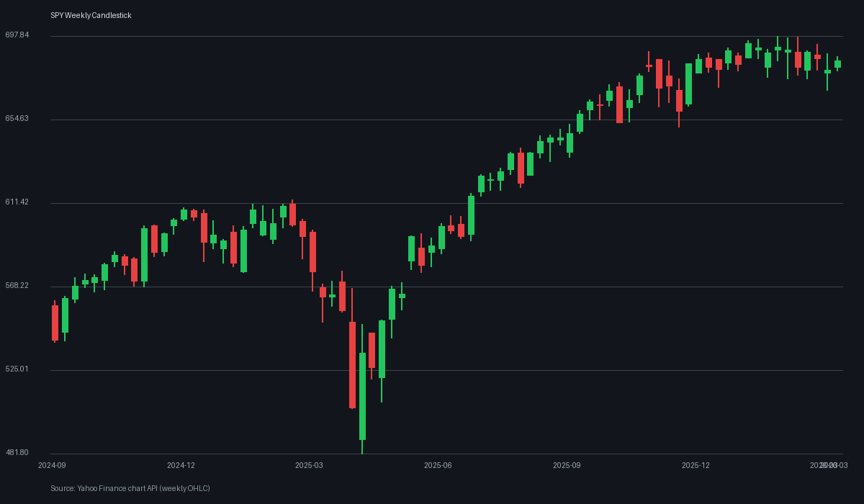This screenshot has width=864, height=504.
Task: Click the 481.80 price axis label
Action: 17,452
